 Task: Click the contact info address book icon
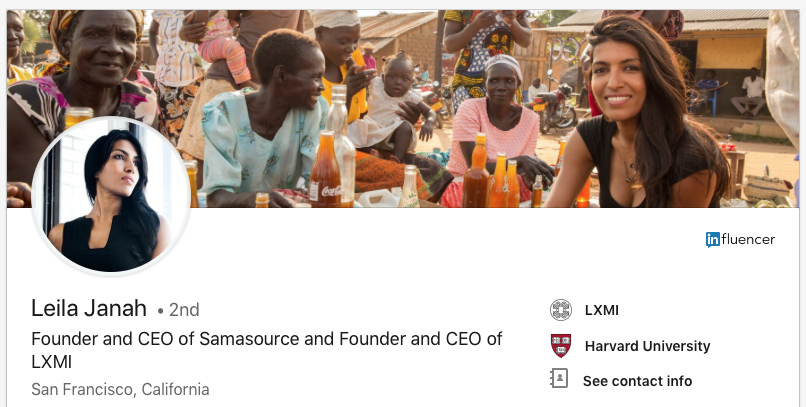coord(560,379)
